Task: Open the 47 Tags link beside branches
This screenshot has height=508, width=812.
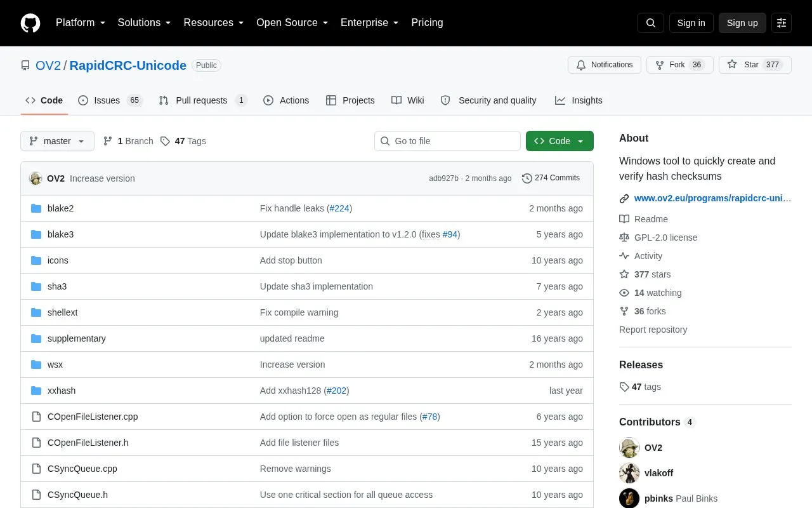Action: click(x=183, y=141)
